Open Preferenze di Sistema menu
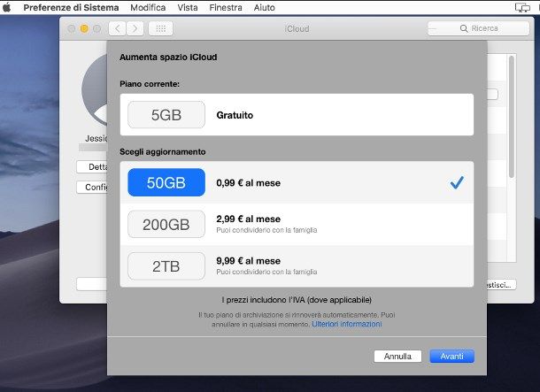 coord(72,8)
